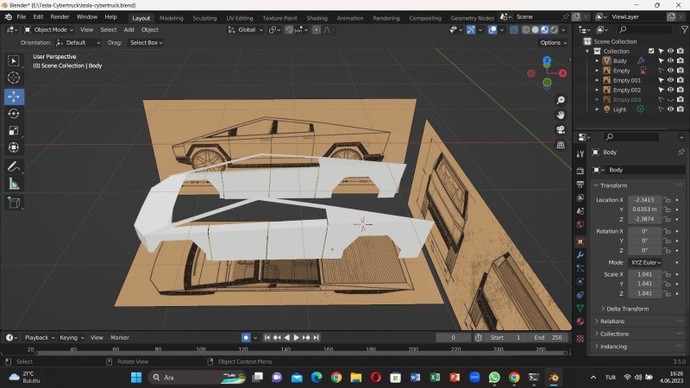Image resolution: width=690 pixels, height=388 pixels.
Task: Play the animation forward
Action: [297, 337]
